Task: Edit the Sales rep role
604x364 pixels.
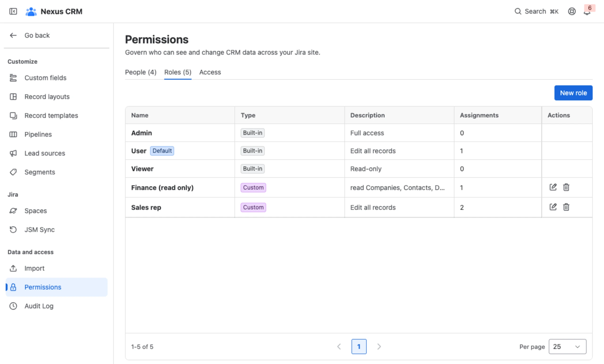Action: click(x=553, y=207)
